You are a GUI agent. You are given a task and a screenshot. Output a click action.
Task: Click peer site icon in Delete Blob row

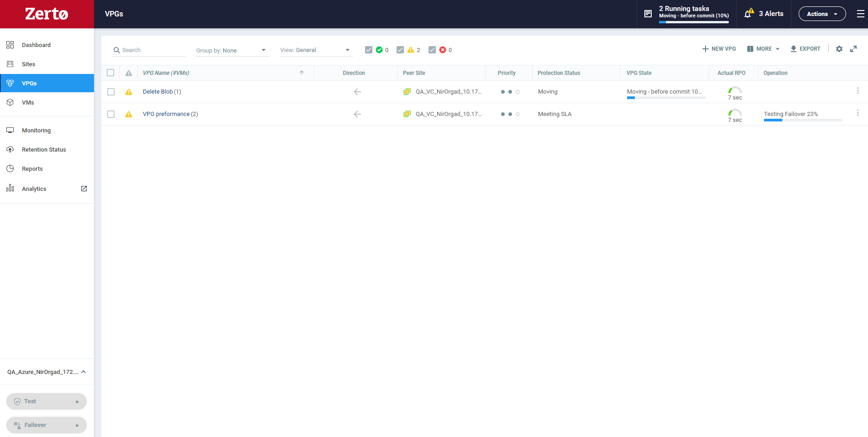[407, 92]
